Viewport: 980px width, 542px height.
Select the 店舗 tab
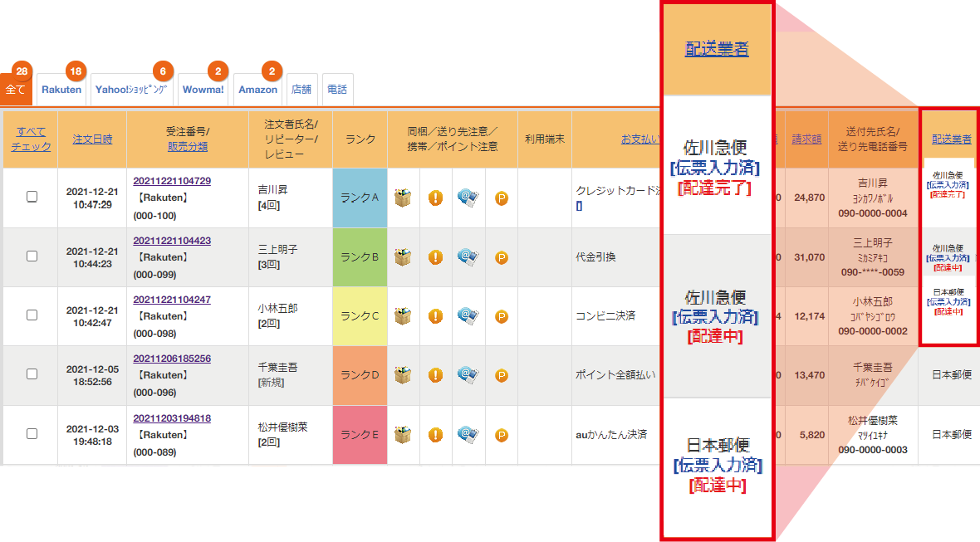click(x=301, y=90)
